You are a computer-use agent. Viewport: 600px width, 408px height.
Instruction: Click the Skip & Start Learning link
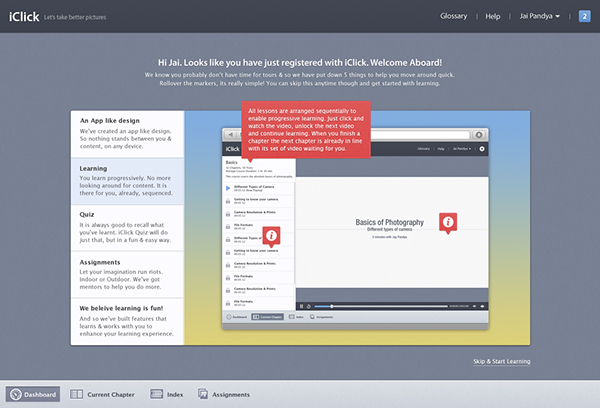pyautogui.click(x=501, y=361)
